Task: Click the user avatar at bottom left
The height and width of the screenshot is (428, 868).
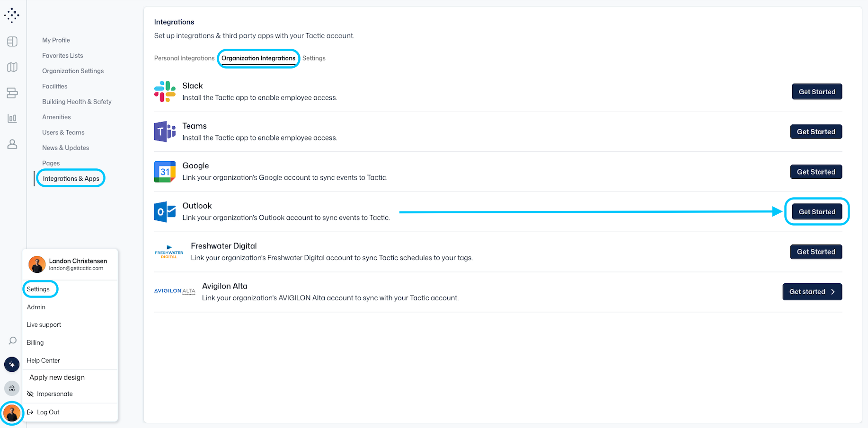Action: pyautogui.click(x=12, y=413)
